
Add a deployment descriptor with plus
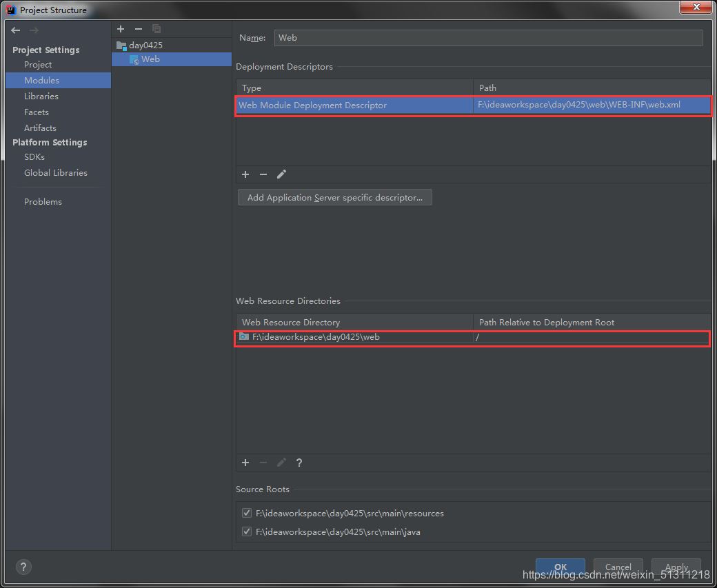[245, 174]
